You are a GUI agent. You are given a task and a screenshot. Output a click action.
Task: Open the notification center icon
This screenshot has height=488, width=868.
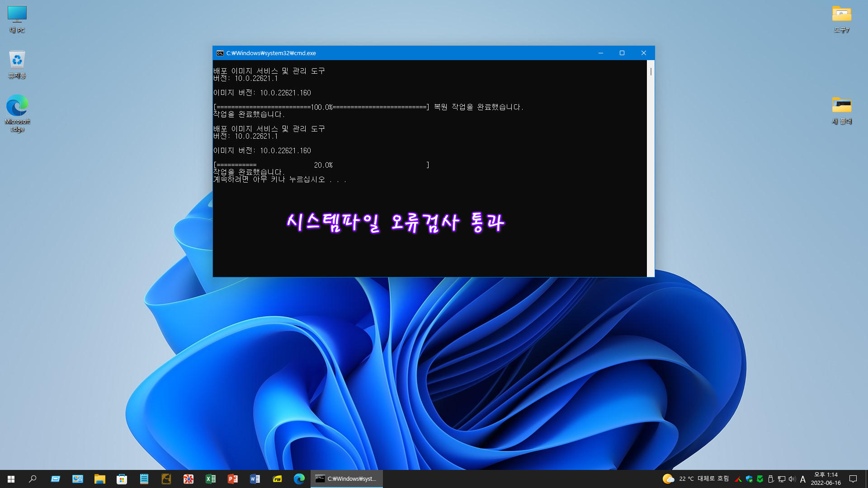point(853,479)
